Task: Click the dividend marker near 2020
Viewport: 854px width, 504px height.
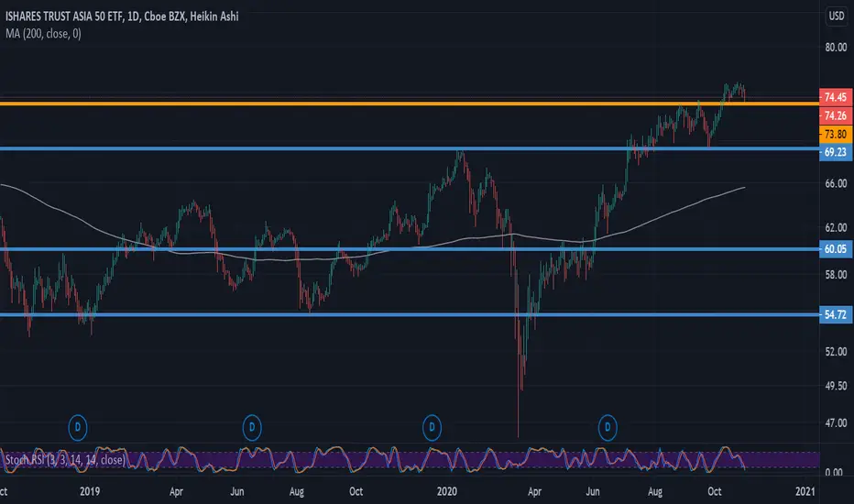Action: [x=432, y=428]
